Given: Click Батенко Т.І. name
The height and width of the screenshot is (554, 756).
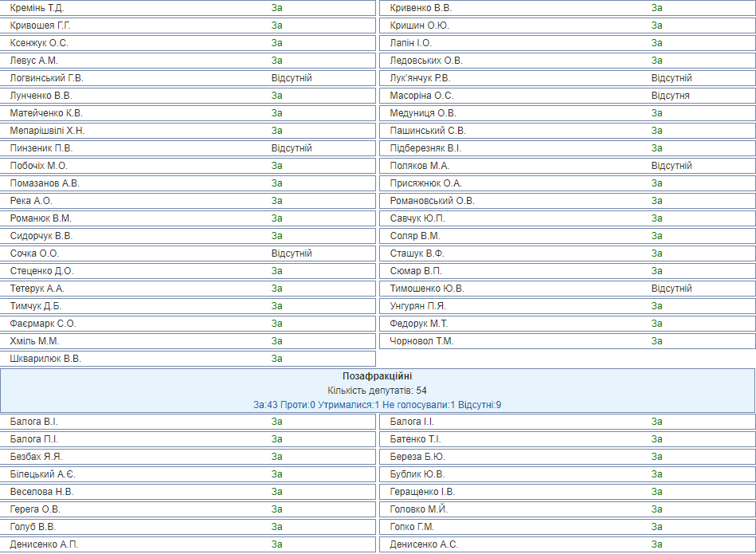Looking at the screenshot, I should click(416, 439).
